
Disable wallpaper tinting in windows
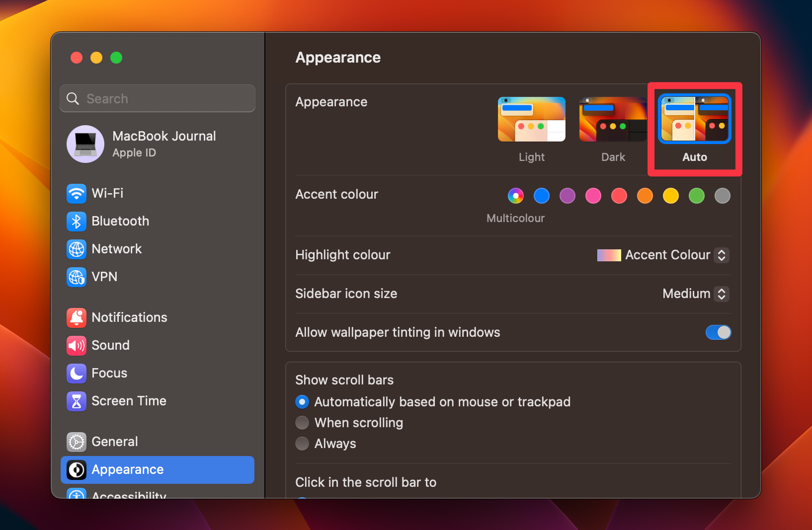(718, 332)
